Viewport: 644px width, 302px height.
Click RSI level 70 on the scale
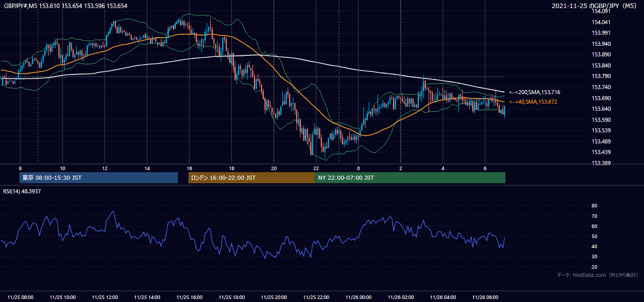click(x=595, y=216)
